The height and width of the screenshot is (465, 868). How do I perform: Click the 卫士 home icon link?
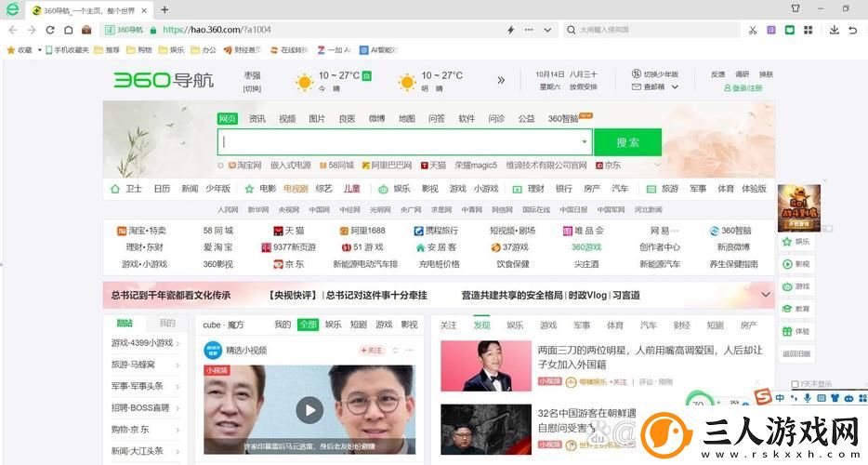point(126,189)
